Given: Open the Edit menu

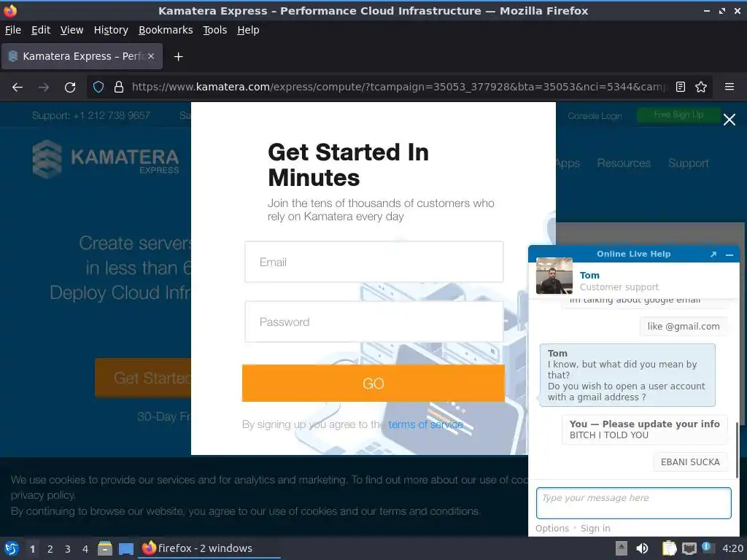Looking at the screenshot, I should point(41,30).
